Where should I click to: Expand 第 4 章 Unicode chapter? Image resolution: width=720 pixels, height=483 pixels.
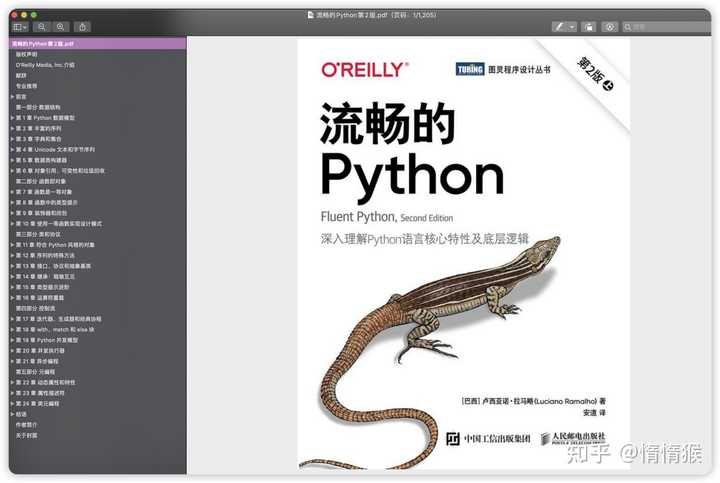click(12, 149)
